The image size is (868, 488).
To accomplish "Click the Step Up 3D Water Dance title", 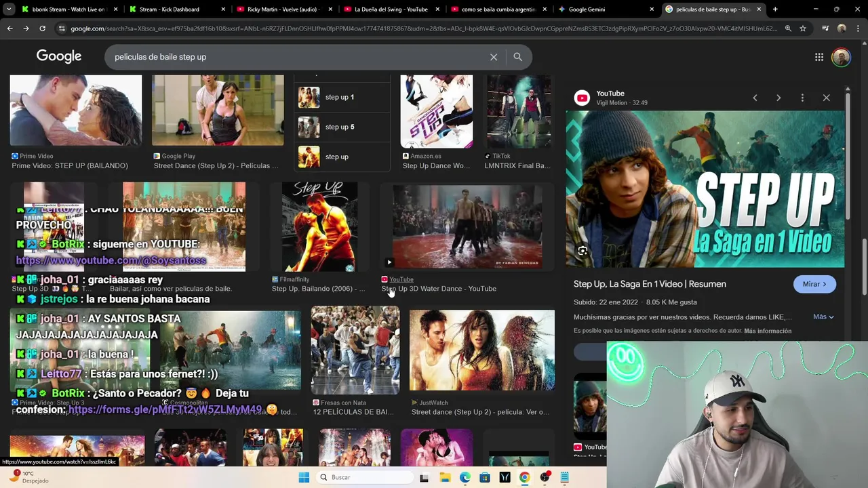I will 439,289.
